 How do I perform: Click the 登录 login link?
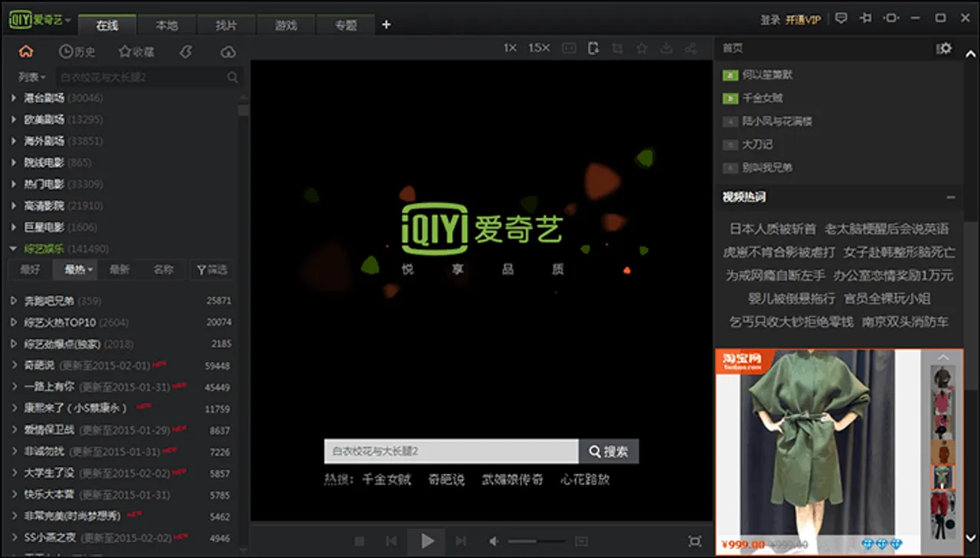pyautogui.click(x=770, y=19)
